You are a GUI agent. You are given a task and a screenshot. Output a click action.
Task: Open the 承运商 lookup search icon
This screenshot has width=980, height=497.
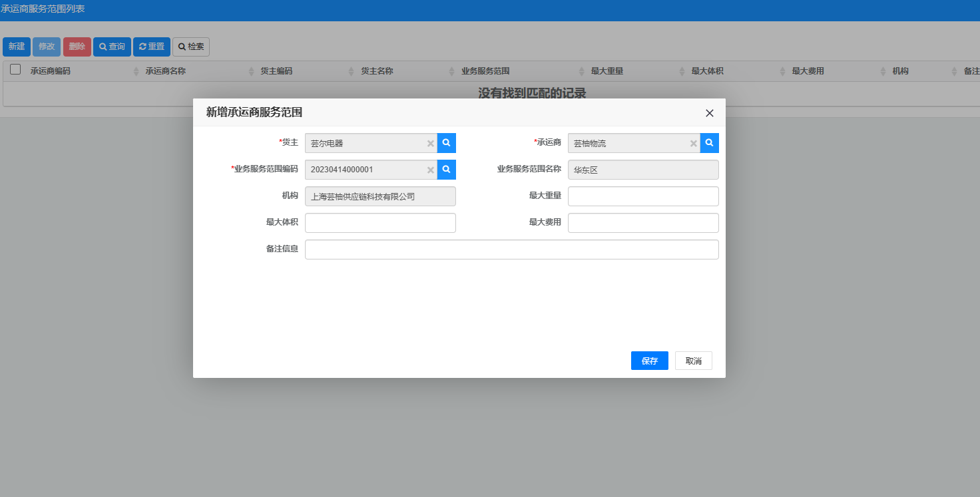710,143
